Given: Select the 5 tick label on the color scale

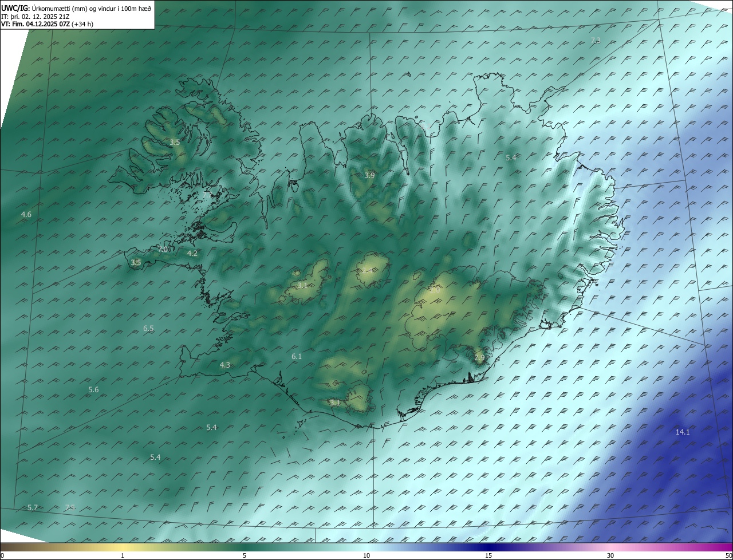Looking at the screenshot, I should click(x=245, y=555).
